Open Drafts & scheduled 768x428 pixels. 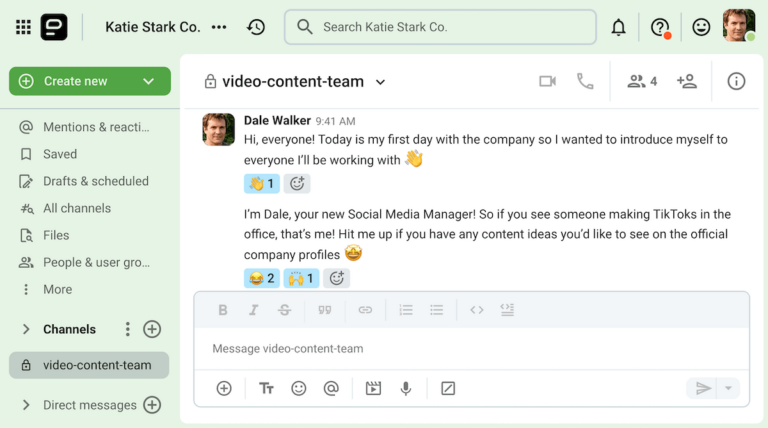95,181
